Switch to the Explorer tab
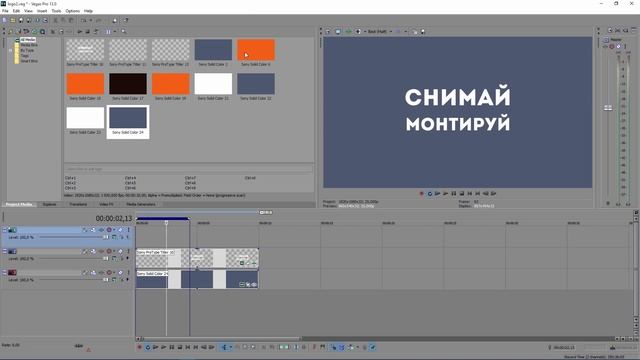640x360 pixels. tap(49, 204)
